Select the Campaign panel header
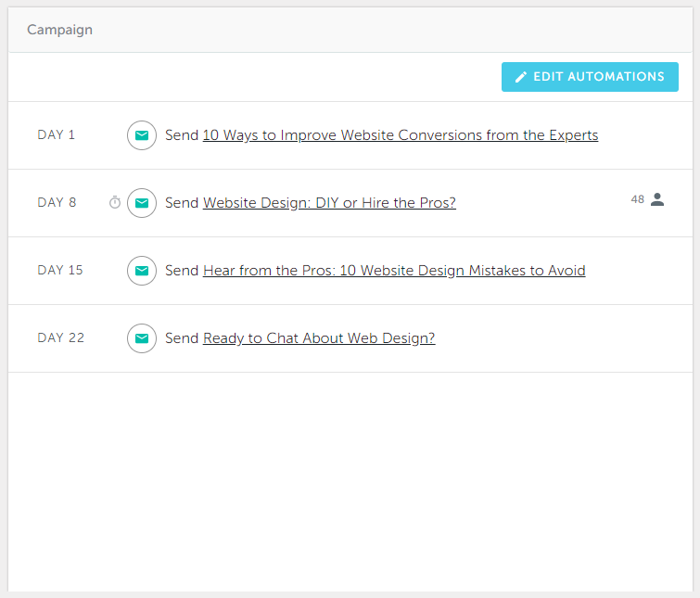Image resolution: width=700 pixels, height=598 pixels. [x=350, y=30]
